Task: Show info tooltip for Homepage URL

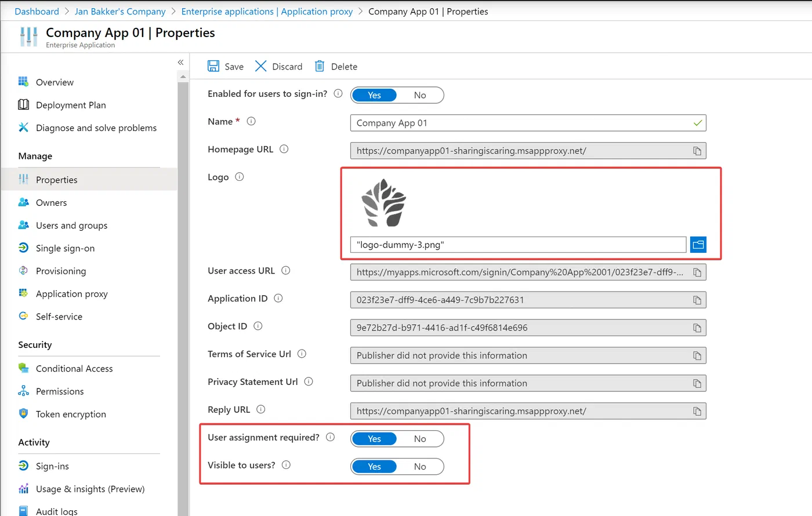Action: coord(284,149)
